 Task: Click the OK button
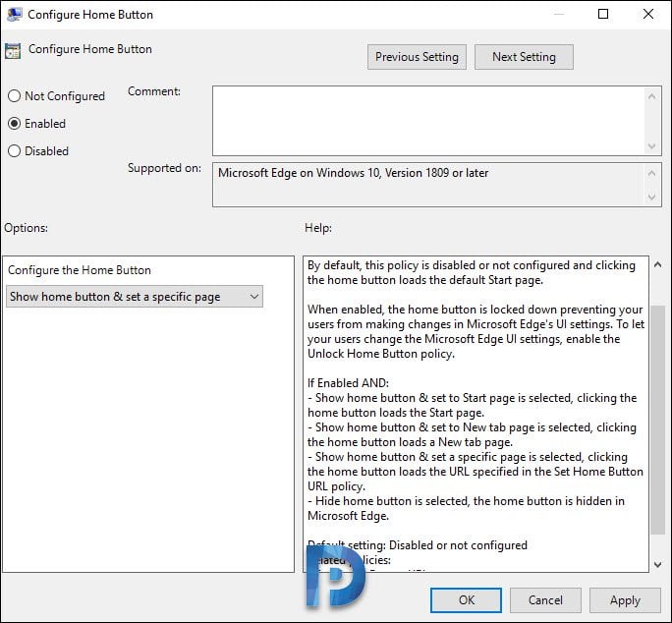(x=466, y=599)
